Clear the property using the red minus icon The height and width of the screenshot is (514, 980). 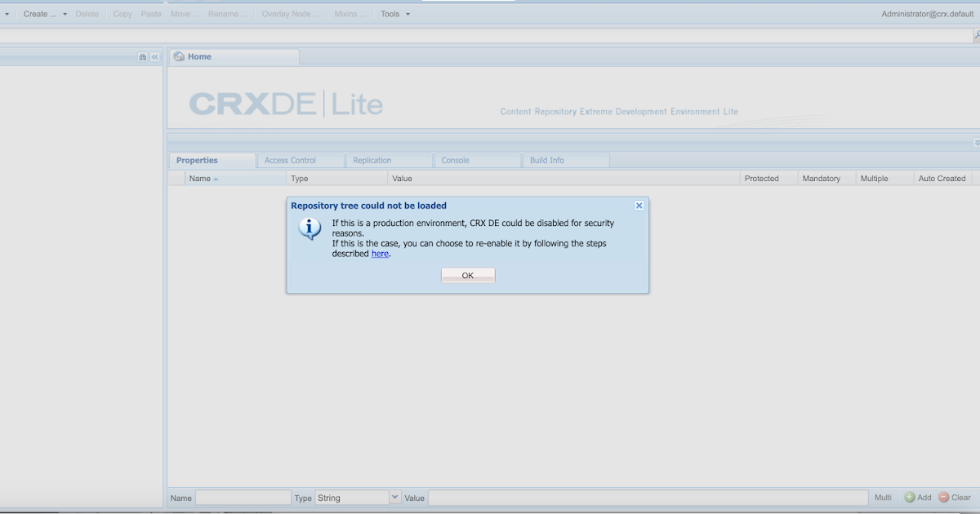click(943, 497)
